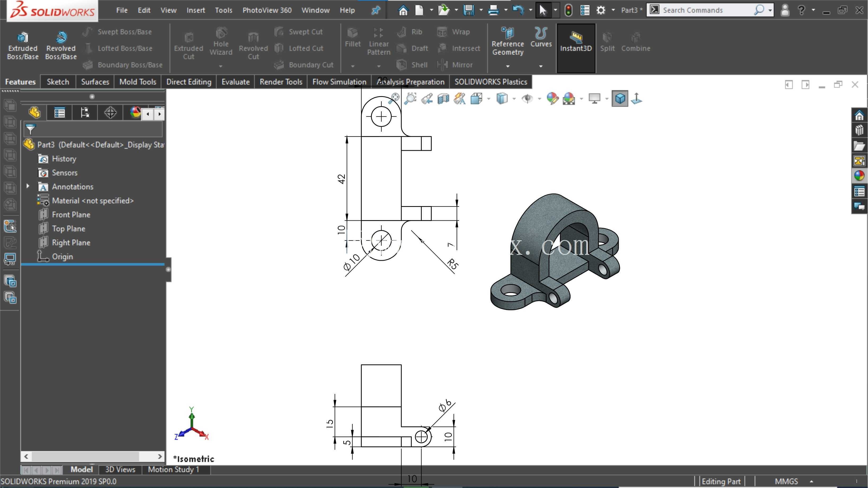Image resolution: width=868 pixels, height=488 pixels.
Task: Open Design Library icon in task pane
Action: pyautogui.click(x=859, y=130)
